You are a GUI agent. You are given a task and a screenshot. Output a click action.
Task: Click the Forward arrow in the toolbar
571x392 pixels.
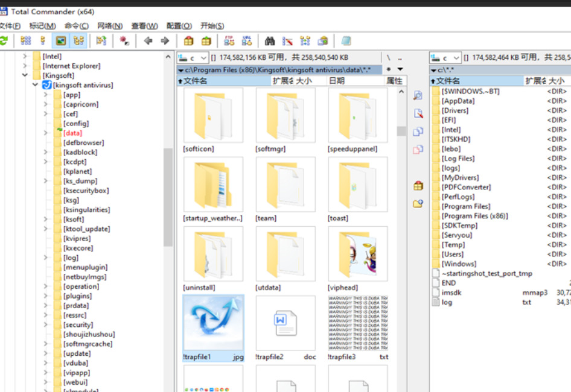[x=165, y=41]
